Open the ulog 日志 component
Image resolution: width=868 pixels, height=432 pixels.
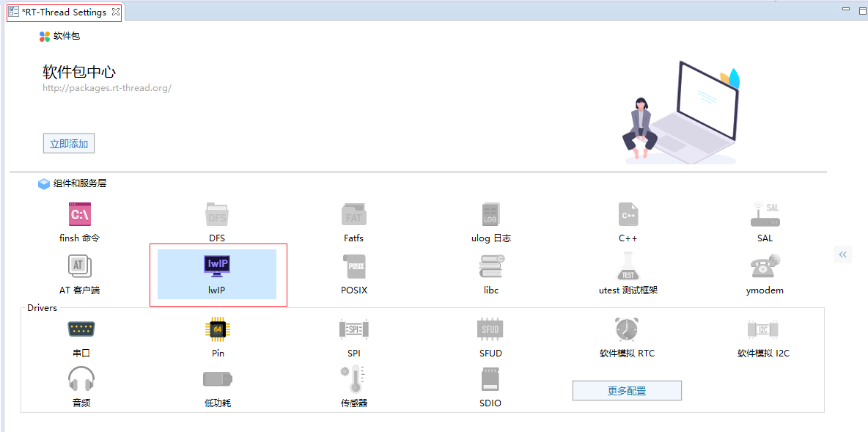coord(490,220)
